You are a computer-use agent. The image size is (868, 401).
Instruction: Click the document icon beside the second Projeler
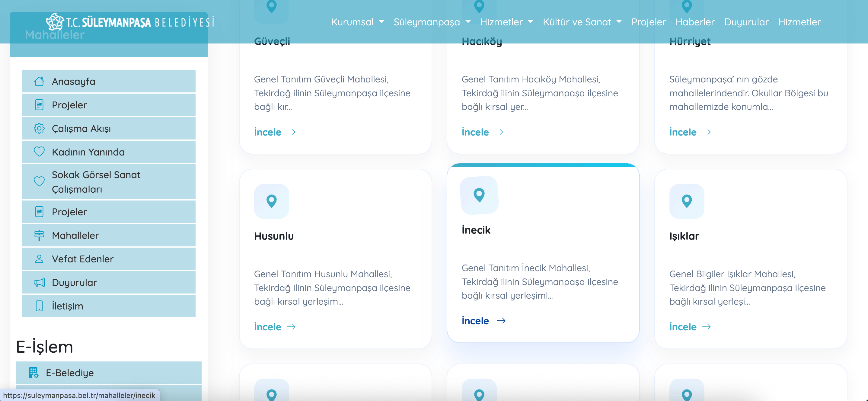point(39,212)
